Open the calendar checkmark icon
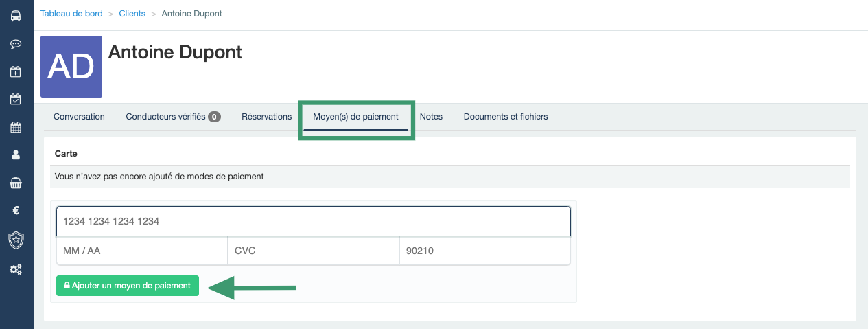Viewport: 868px width, 329px height. pyautogui.click(x=16, y=100)
